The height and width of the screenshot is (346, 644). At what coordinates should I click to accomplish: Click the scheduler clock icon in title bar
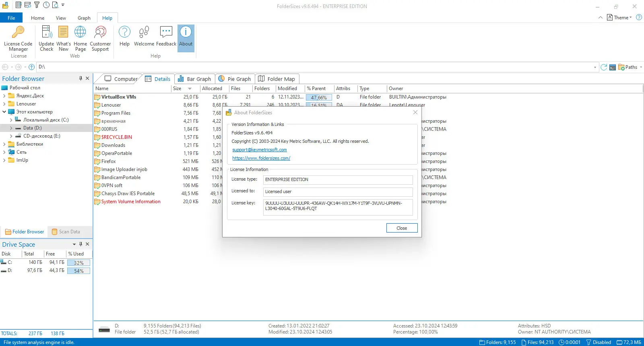pyautogui.click(x=46, y=5)
